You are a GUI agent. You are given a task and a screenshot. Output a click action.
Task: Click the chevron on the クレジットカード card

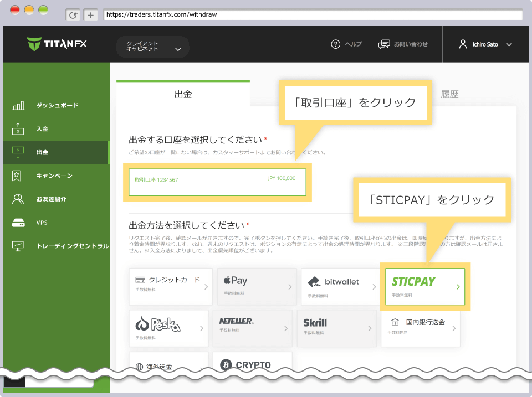coord(206,287)
